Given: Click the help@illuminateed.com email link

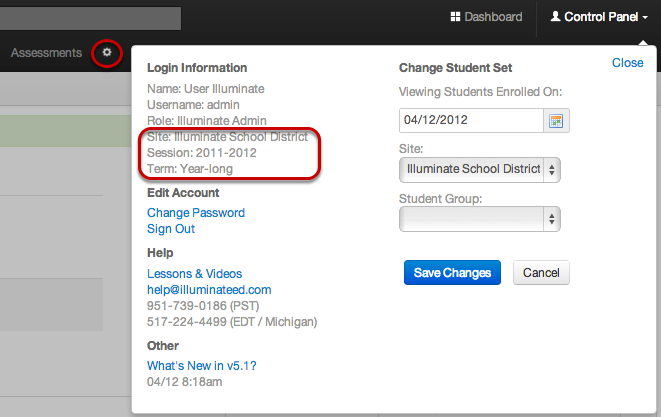Looking at the screenshot, I should click(209, 290).
